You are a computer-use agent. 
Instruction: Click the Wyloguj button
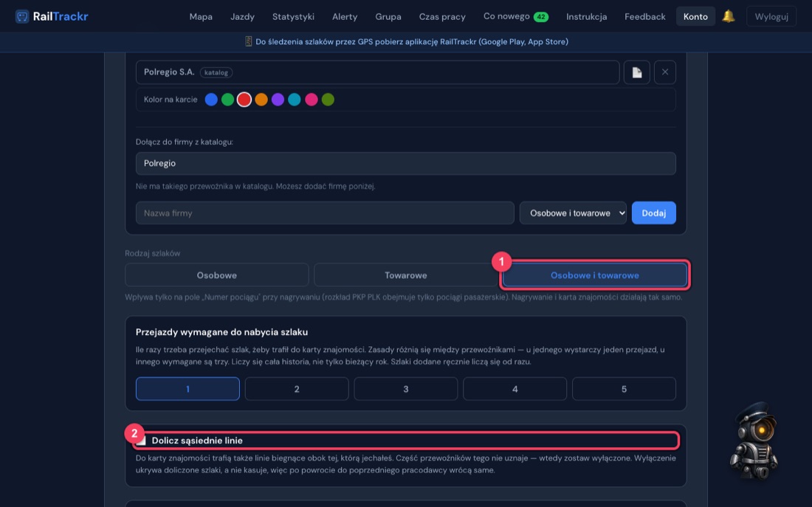click(771, 16)
